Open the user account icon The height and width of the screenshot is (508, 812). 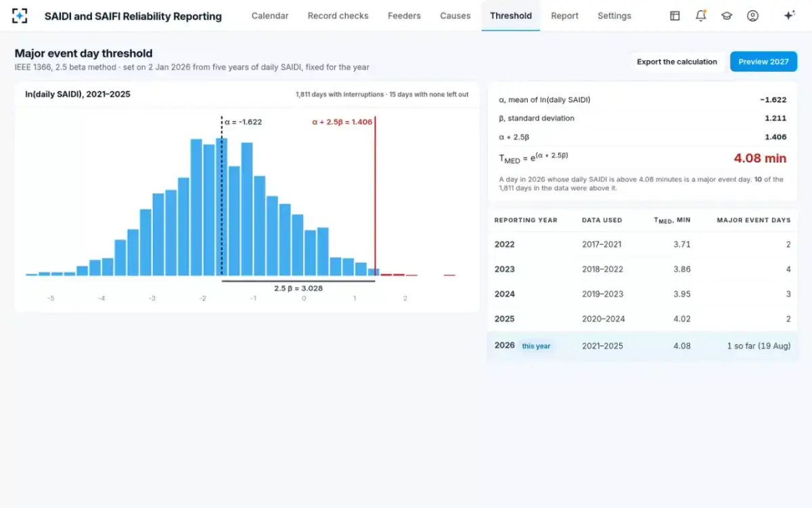tap(752, 16)
